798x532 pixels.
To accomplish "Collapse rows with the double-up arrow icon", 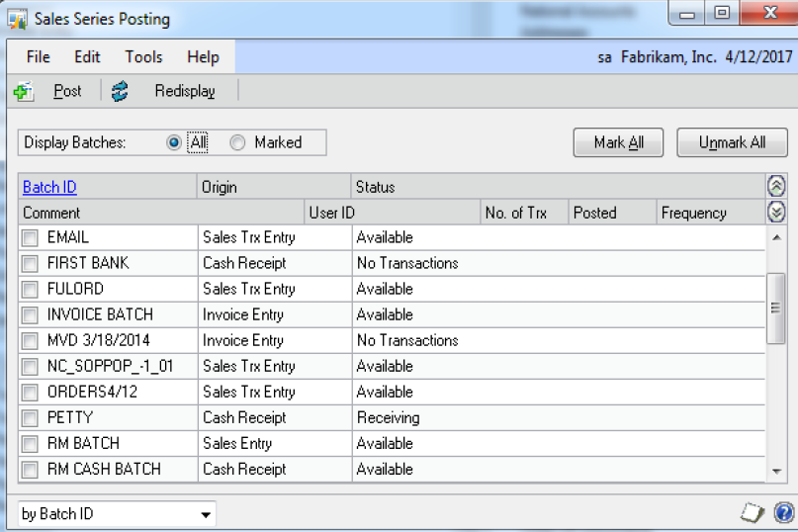I will (x=776, y=186).
